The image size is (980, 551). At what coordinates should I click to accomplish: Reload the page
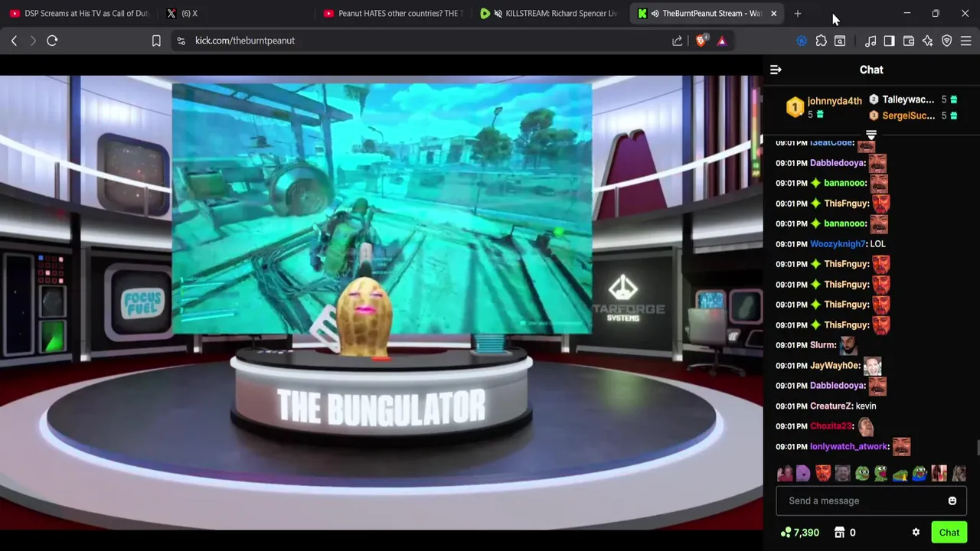pyautogui.click(x=52, y=41)
